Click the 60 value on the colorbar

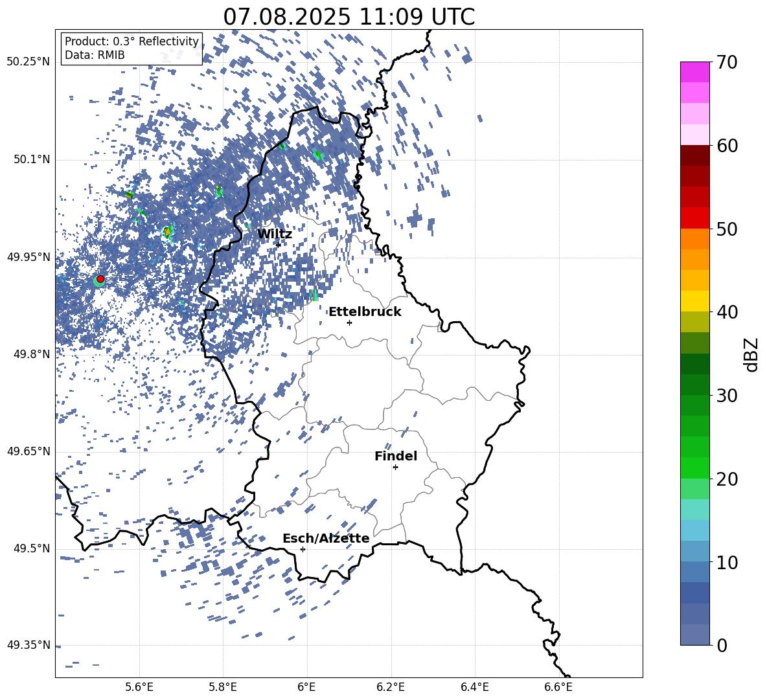pos(727,146)
